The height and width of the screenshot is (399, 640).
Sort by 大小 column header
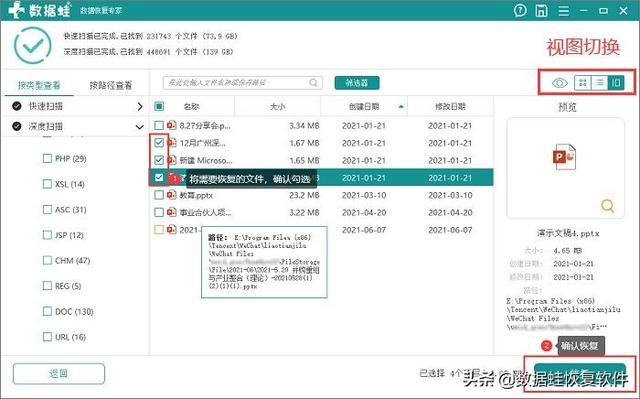click(277, 106)
